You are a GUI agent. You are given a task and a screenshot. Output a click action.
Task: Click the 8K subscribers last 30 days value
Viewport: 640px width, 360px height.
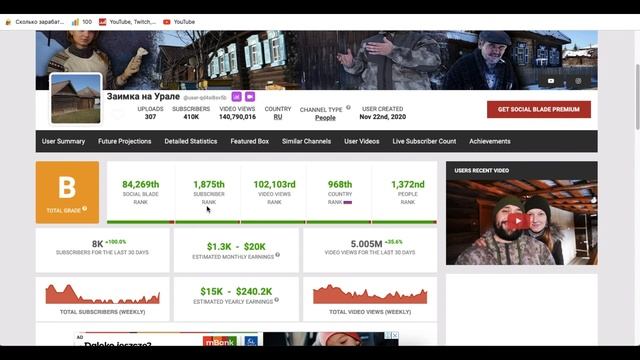(x=98, y=244)
